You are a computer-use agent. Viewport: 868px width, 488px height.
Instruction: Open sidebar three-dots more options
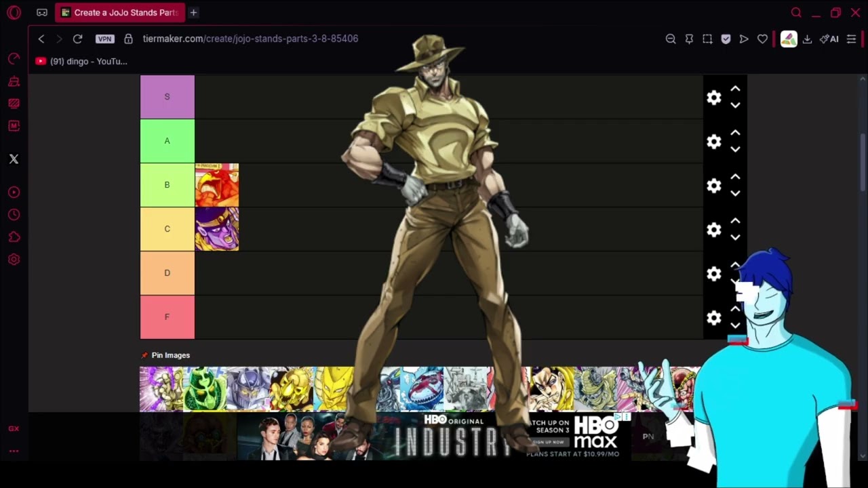14,451
